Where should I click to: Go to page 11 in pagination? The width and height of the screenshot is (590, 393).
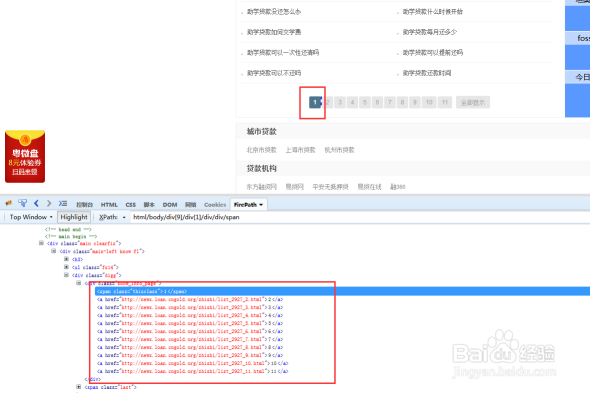[x=445, y=102]
